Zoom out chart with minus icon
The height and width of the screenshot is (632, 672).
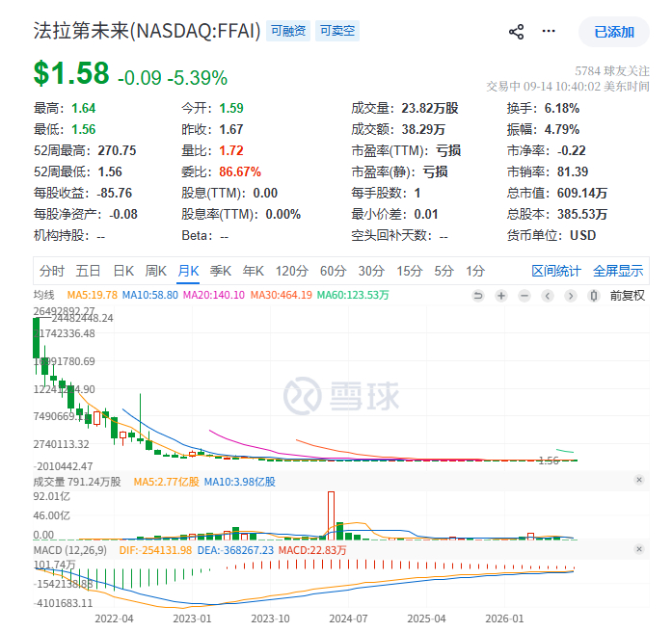point(524,296)
